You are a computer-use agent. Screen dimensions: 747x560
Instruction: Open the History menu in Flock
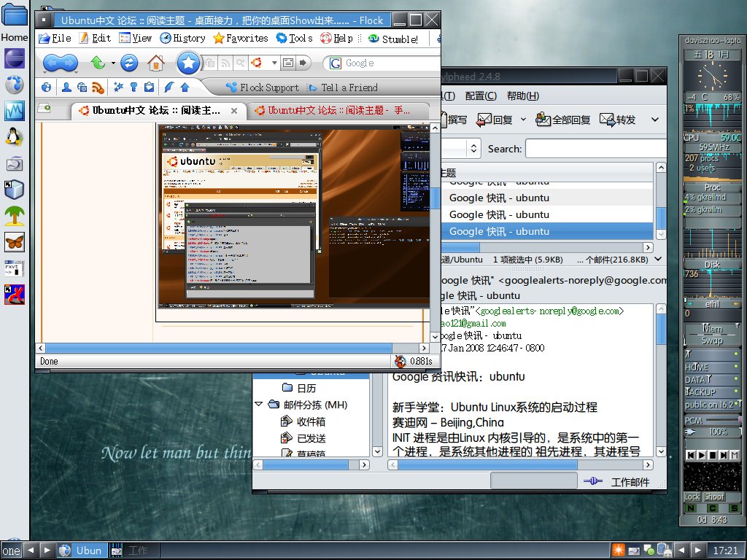pos(182,39)
